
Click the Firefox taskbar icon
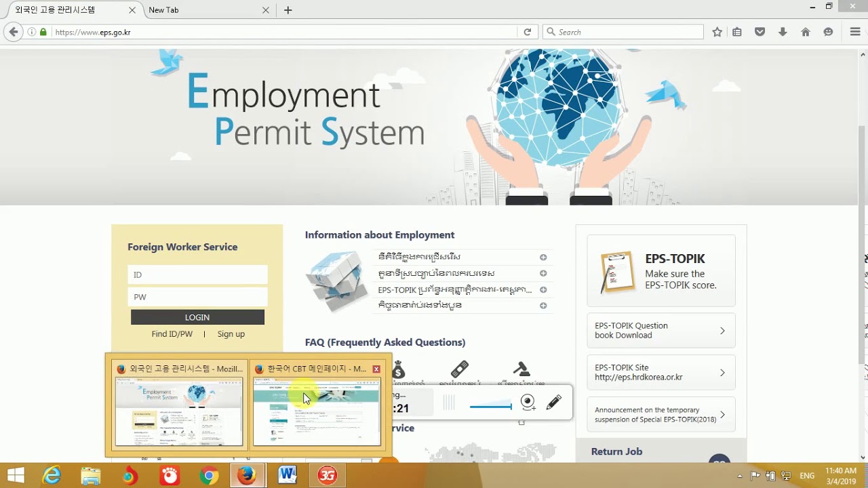coord(248,476)
